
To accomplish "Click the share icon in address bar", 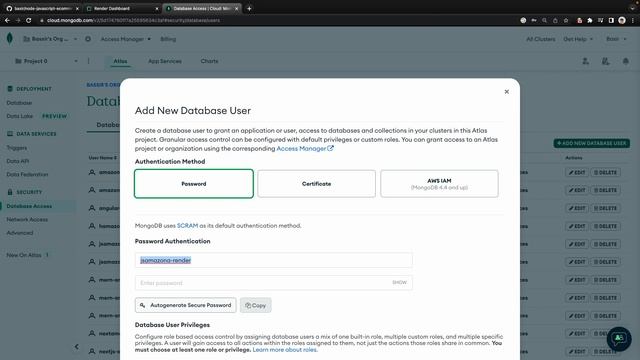I will click(555, 20).
